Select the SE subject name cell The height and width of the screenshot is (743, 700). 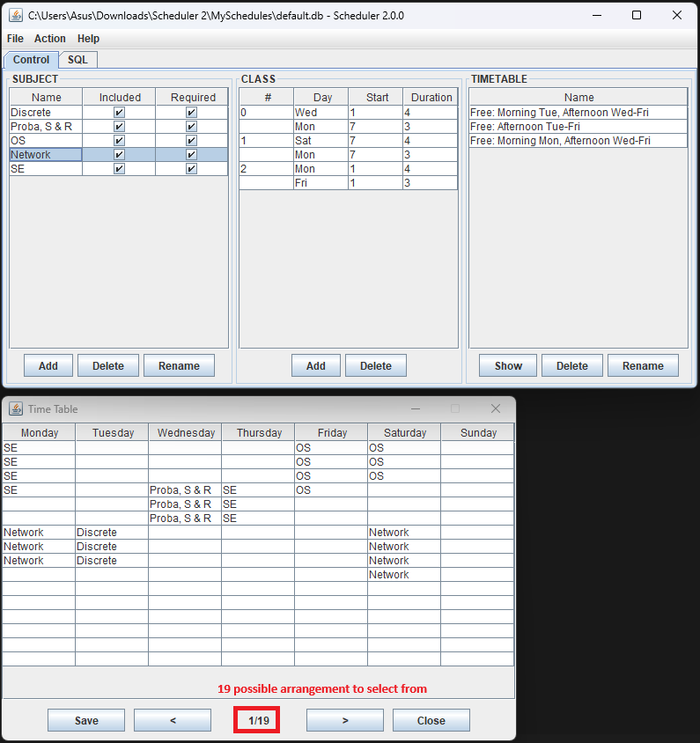(46, 169)
